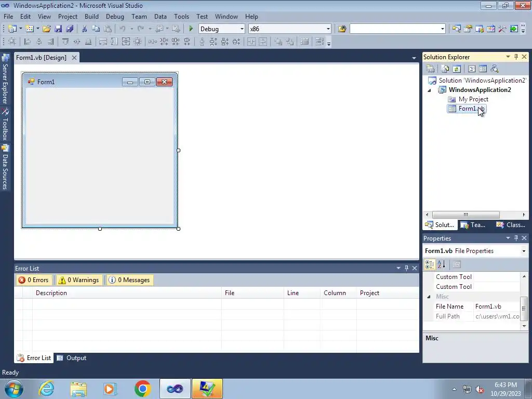
Task: Click the Paste icon in the toolbar
Action: click(108, 29)
